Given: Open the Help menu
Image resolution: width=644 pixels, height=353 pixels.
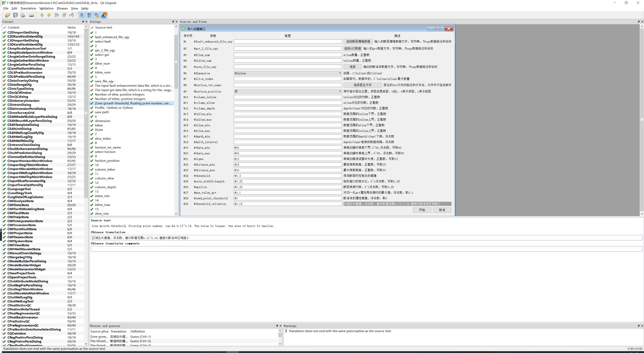Looking at the screenshot, I should click(x=85, y=8).
